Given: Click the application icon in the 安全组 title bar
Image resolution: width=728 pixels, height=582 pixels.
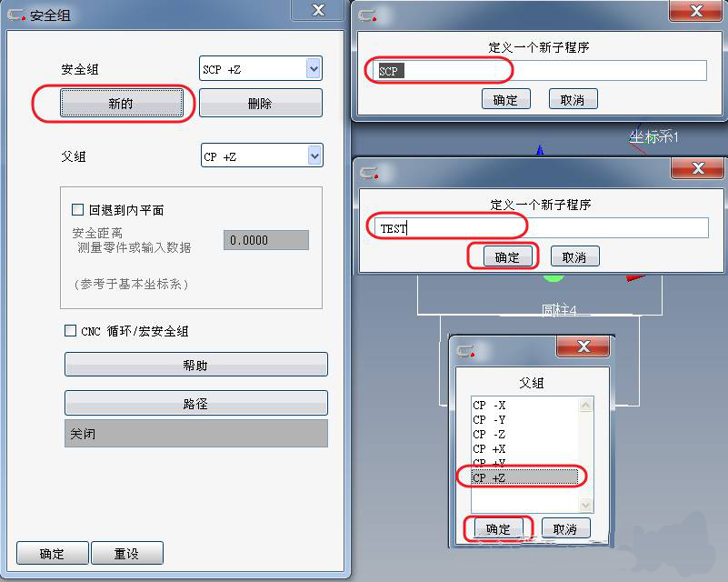Looking at the screenshot, I should click(x=16, y=15).
